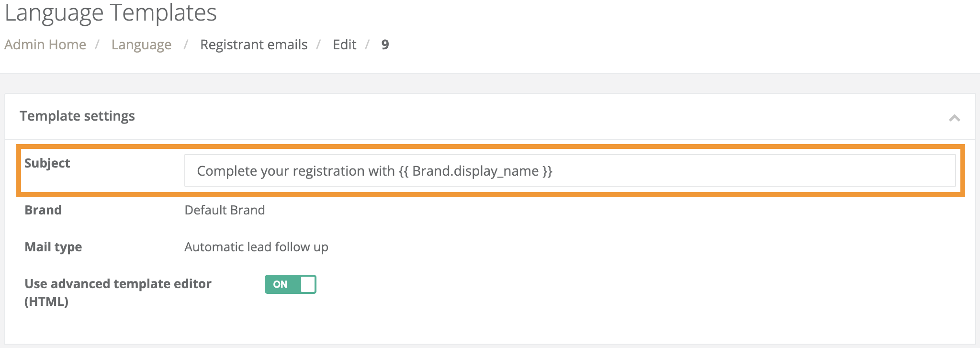Open the Admin Home breadcrumb link

coord(45,44)
